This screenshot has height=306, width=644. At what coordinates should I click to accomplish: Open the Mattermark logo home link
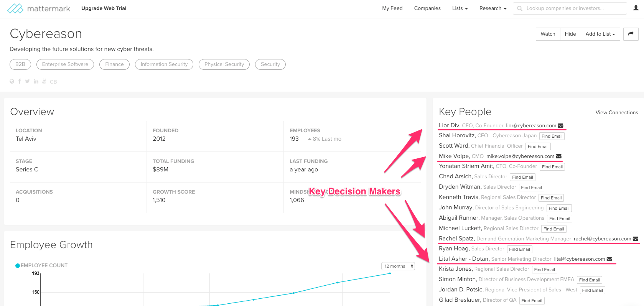point(38,8)
